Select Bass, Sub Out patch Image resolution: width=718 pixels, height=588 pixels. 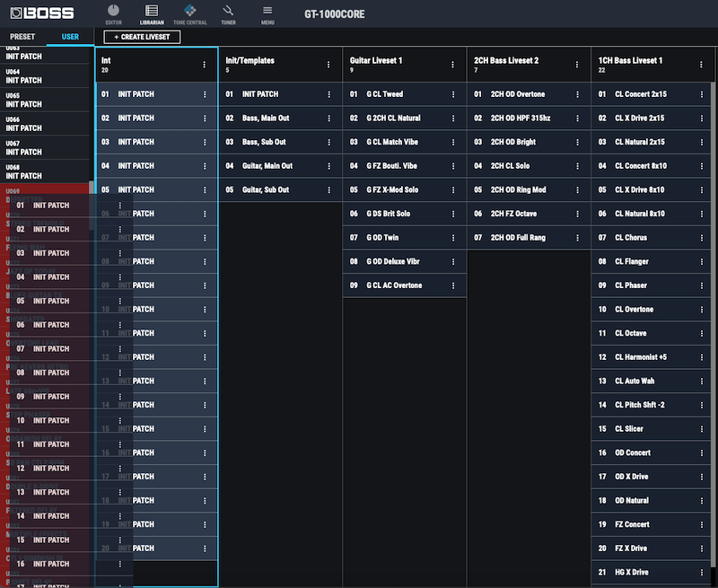(x=281, y=142)
